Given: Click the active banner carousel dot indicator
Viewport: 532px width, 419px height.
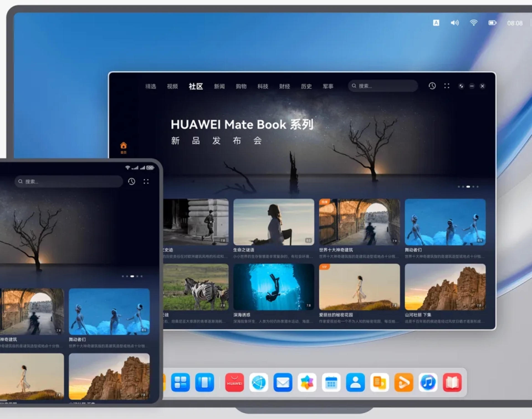Looking at the screenshot, I should pyautogui.click(x=468, y=187).
